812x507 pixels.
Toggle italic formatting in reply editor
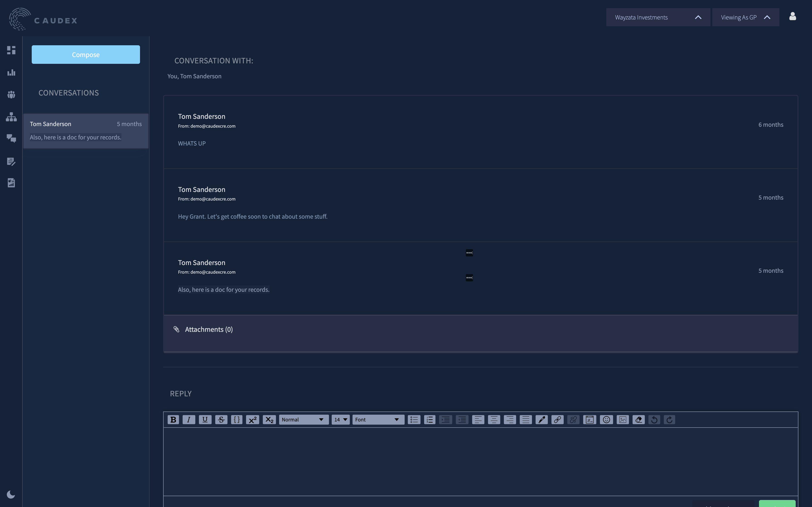188,419
